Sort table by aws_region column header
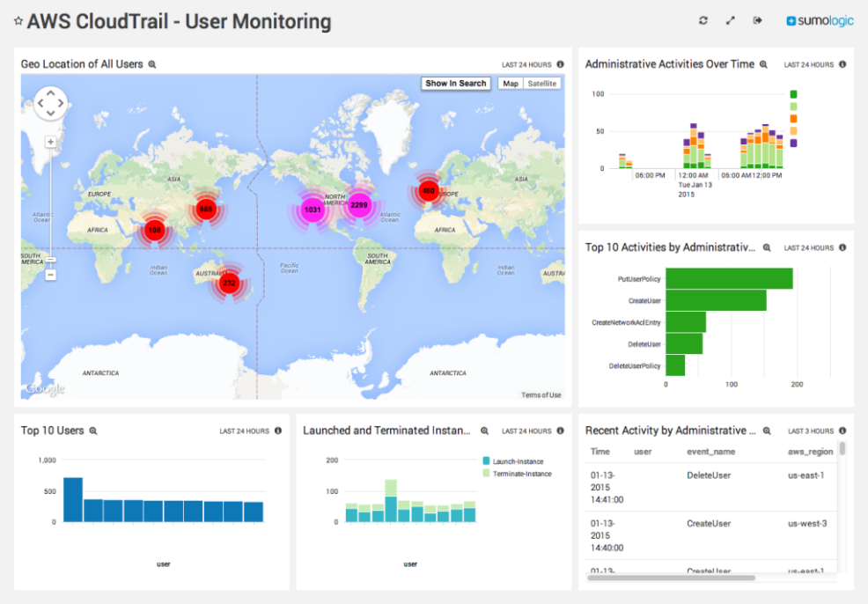 click(x=811, y=452)
